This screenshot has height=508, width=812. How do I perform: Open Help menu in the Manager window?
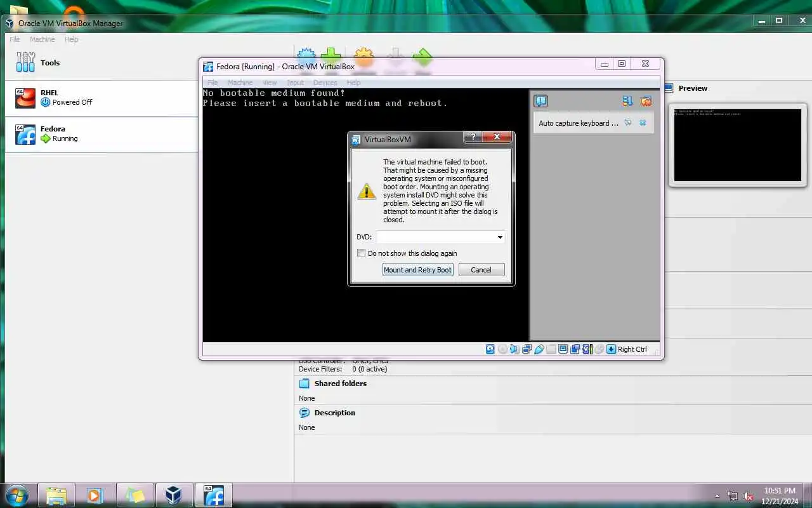coord(72,39)
